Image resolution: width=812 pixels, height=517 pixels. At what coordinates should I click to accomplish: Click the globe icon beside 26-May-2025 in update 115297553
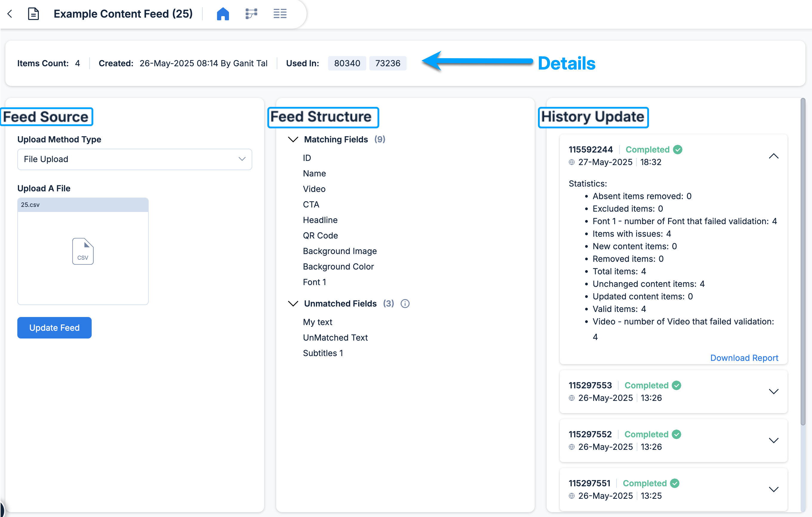[x=572, y=398]
